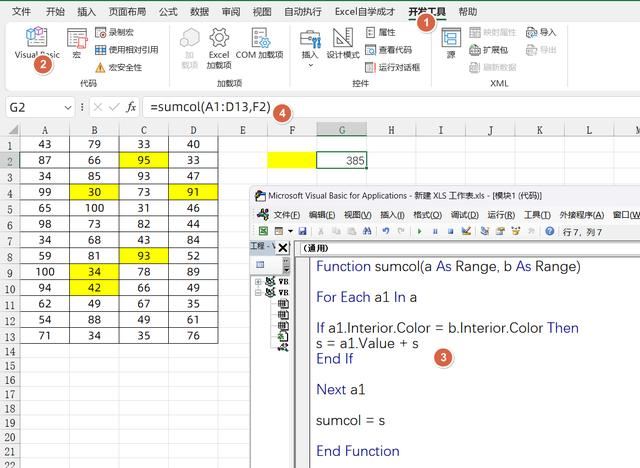Open VBA 文件(F) menu
This screenshot has width=640, height=468.
click(286, 215)
